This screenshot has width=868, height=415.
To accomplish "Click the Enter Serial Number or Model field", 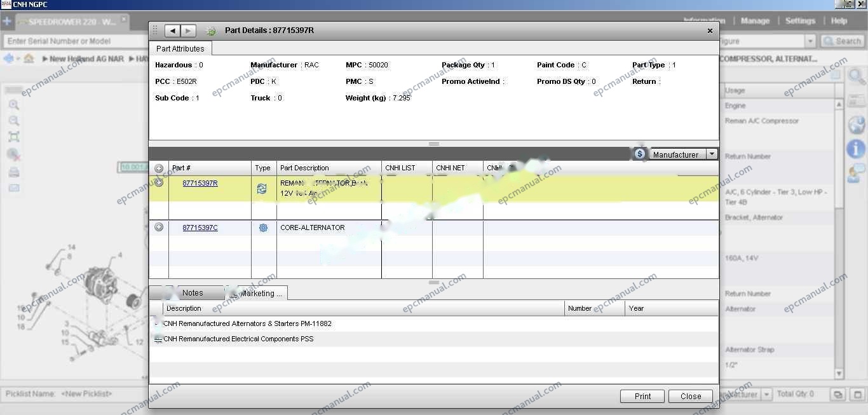I will pos(75,41).
